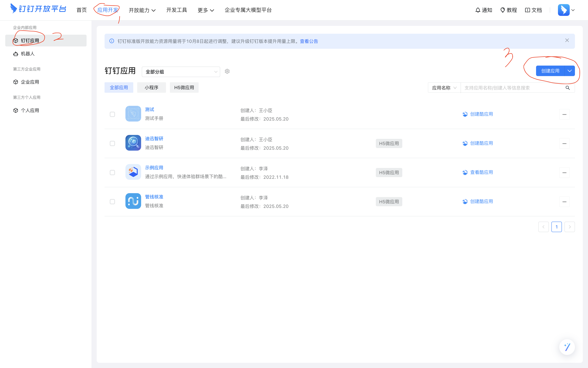The height and width of the screenshot is (368, 588).
Task: Open the 应用名称 search type dropdown
Action: click(444, 88)
